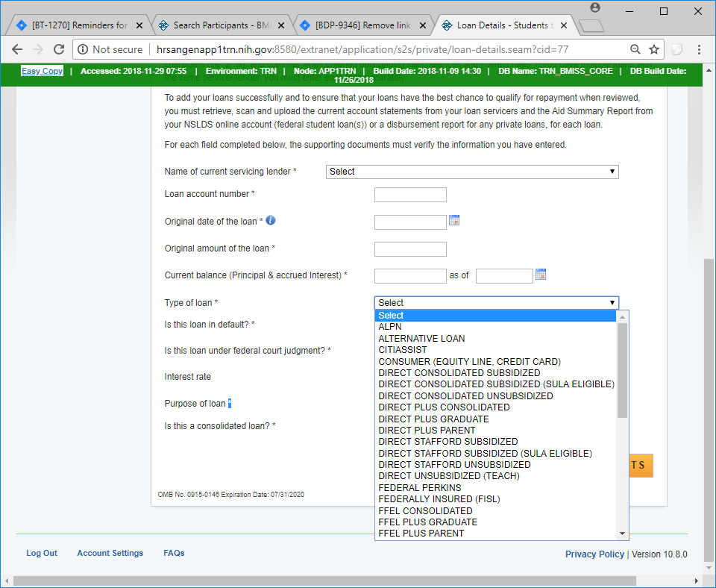
Task: Select DIRECT PLUS CONSOLIDATED
Action: tap(495, 407)
